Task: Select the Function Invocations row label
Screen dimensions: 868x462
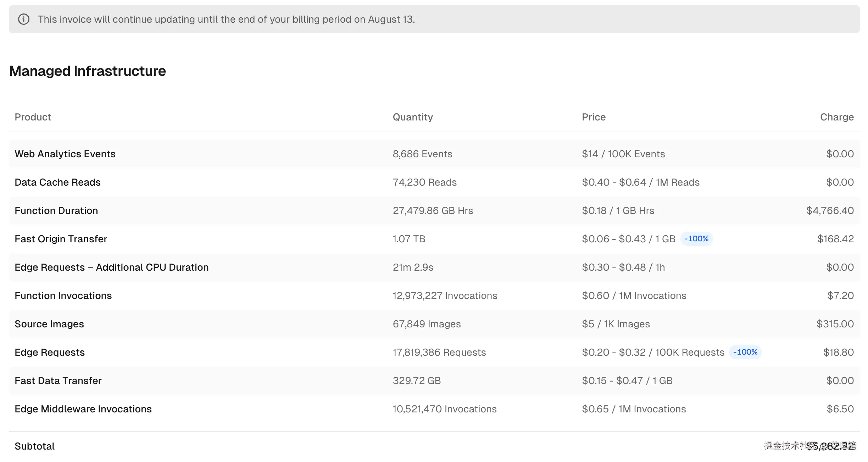Action: (x=63, y=295)
